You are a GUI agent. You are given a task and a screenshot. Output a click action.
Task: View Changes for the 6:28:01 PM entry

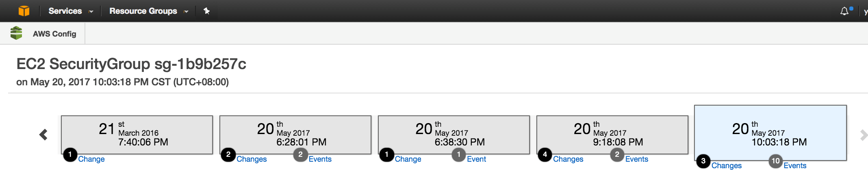252,159
